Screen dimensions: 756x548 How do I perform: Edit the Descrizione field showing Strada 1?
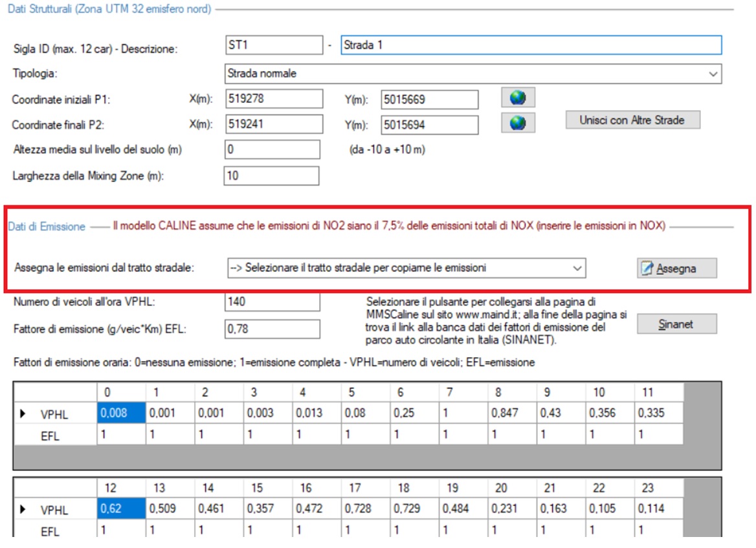tap(530, 45)
